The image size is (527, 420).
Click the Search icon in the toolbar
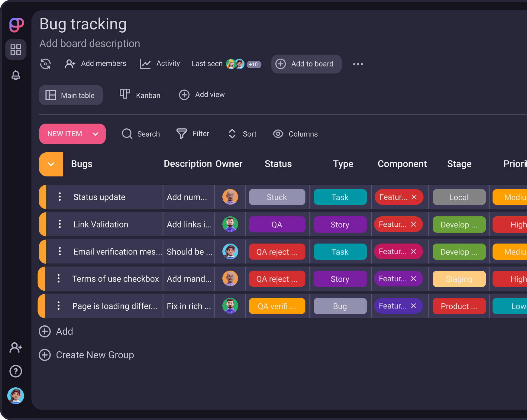[127, 134]
